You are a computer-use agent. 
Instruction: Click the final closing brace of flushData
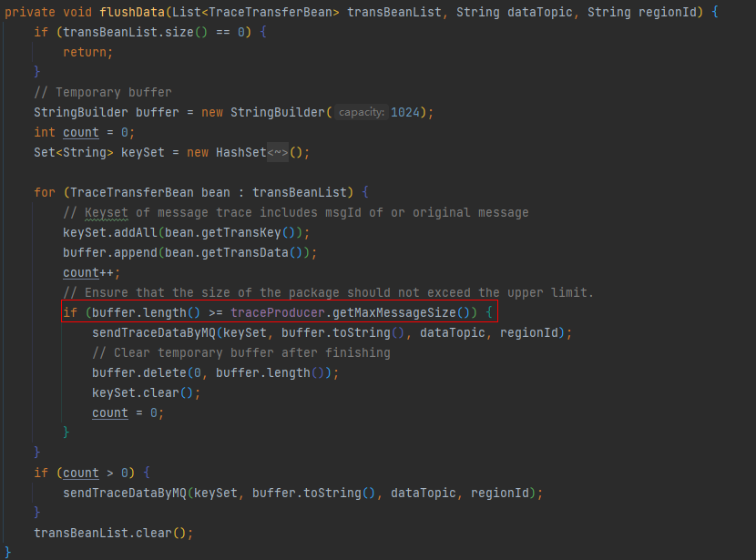point(7,553)
